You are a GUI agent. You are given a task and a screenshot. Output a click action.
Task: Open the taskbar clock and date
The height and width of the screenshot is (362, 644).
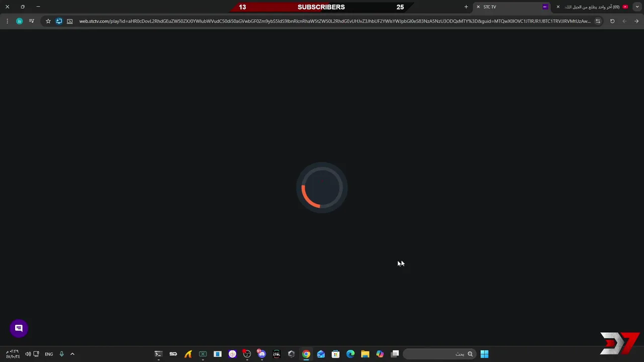point(13,354)
